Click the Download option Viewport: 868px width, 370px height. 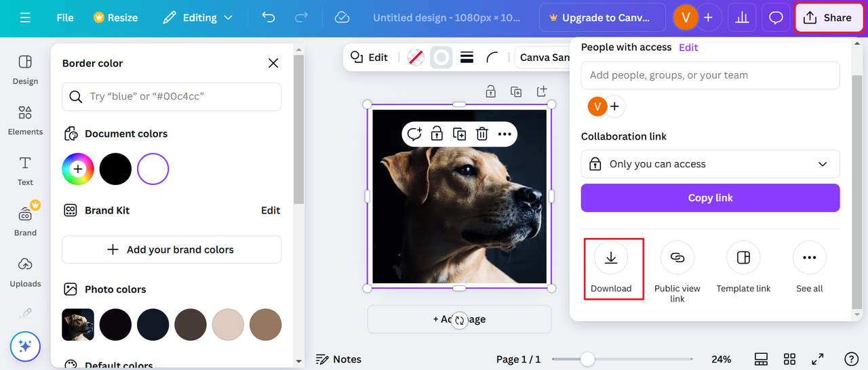click(x=611, y=268)
